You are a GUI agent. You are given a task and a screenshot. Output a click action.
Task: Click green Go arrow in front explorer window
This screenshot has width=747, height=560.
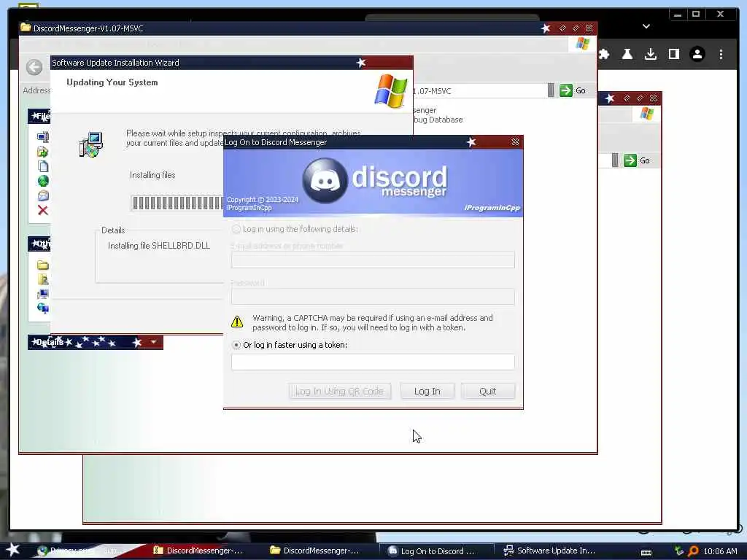(566, 90)
